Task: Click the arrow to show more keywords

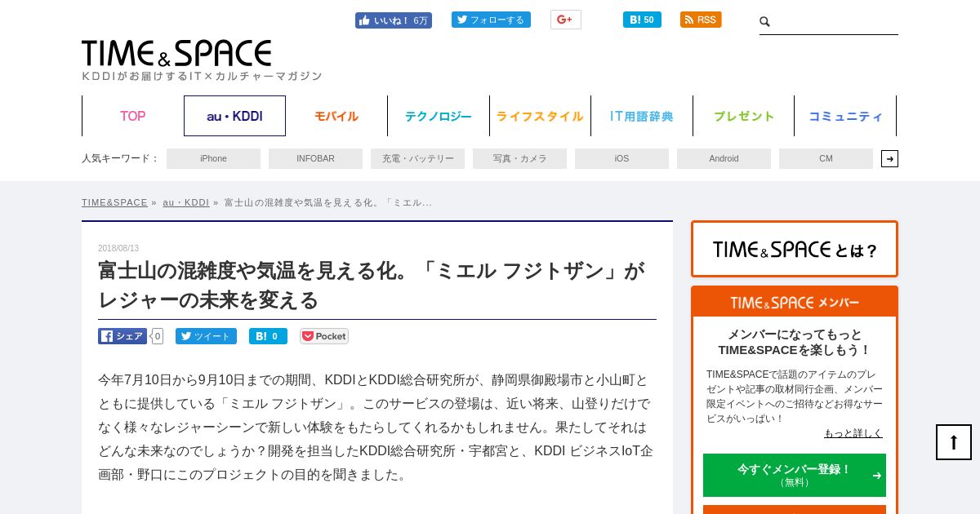Action: click(x=889, y=158)
